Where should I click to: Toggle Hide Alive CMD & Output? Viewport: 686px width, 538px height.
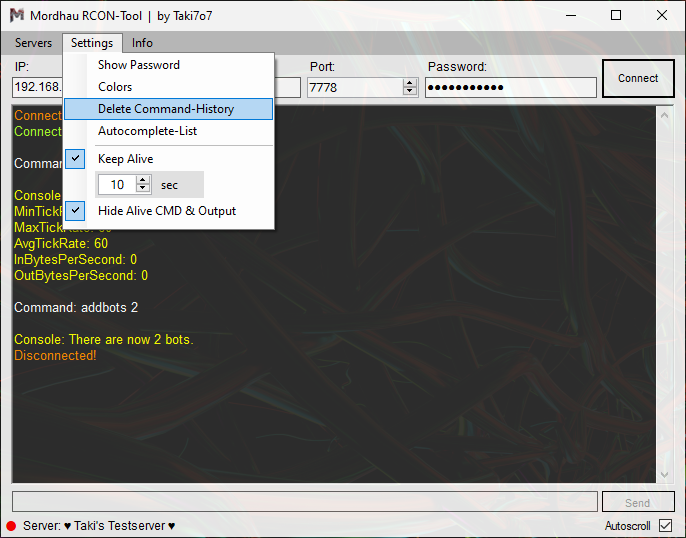coord(75,211)
